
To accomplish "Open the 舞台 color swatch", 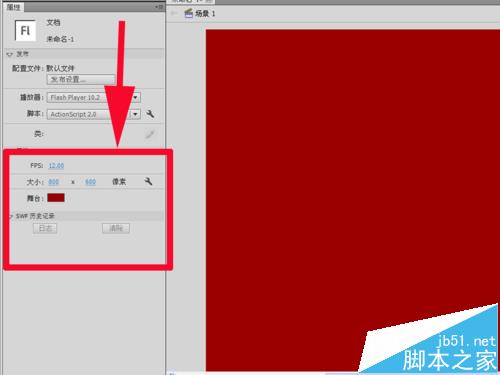I will [56, 198].
